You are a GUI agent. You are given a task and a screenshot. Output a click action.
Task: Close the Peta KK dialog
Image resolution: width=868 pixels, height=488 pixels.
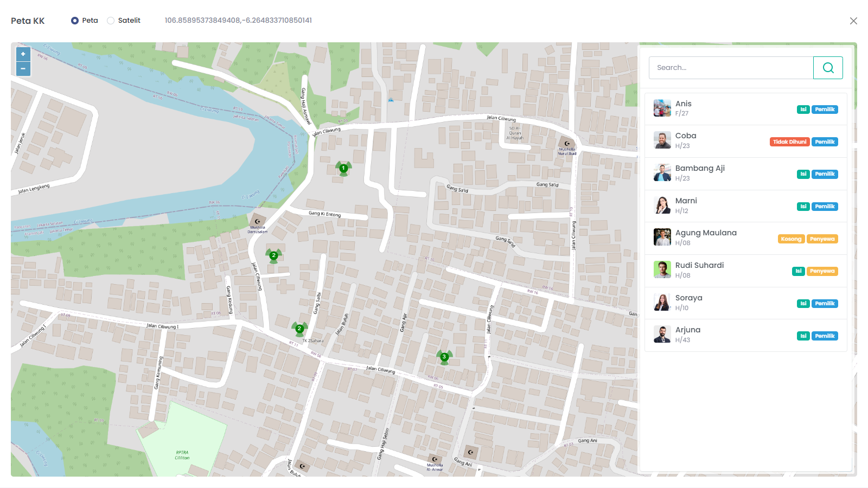853,21
